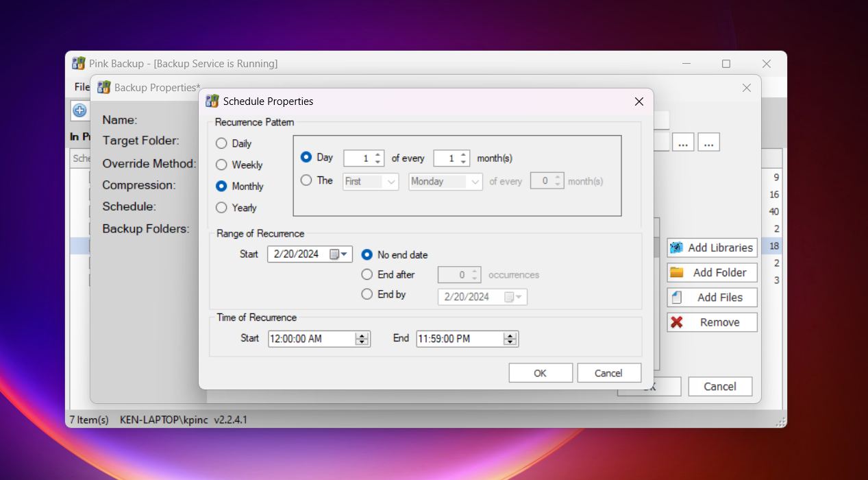Select the Weekly recurrence pattern
The width and height of the screenshot is (868, 480).
(x=221, y=165)
